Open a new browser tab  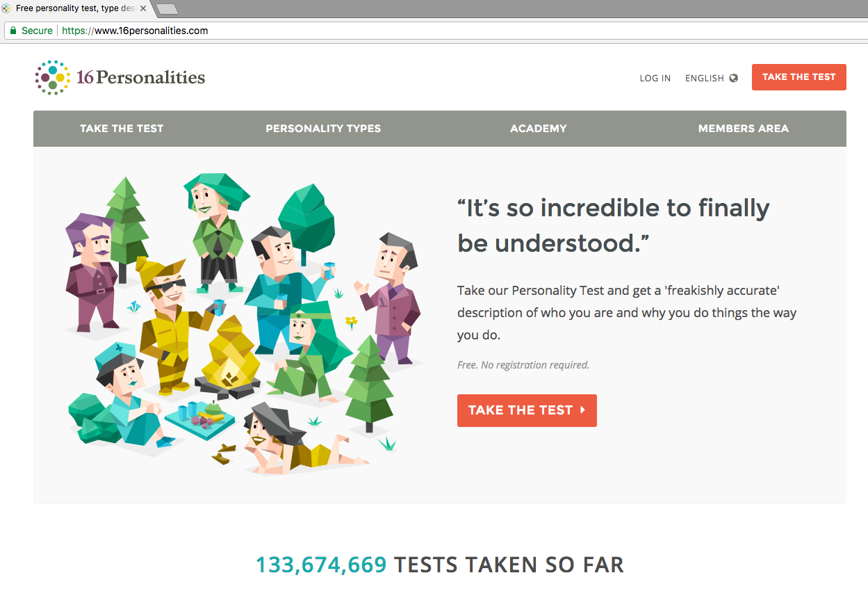(x=167, y=9)
